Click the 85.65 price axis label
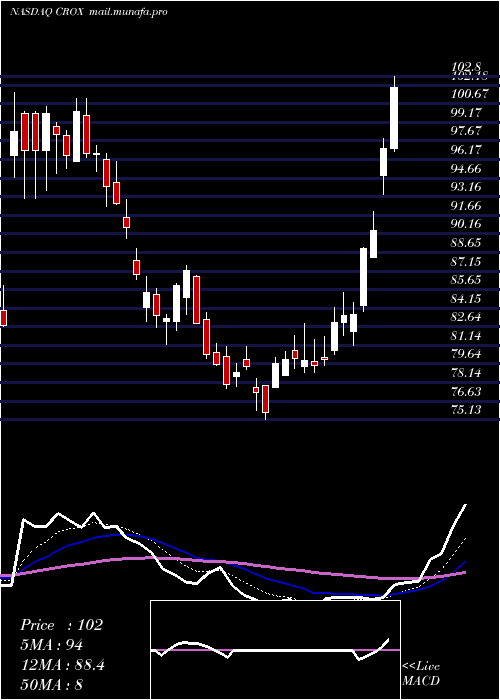Viewport: 500px width, 700px height. [467, 280]
